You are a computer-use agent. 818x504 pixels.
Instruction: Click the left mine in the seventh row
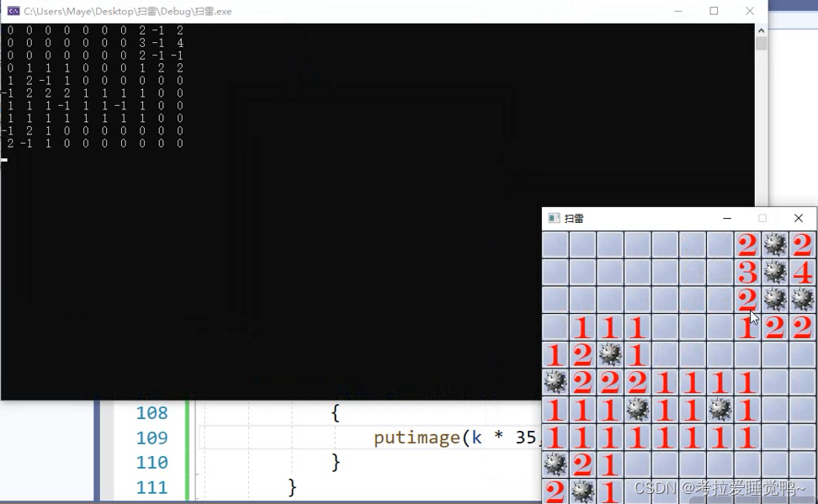(638, 410)
